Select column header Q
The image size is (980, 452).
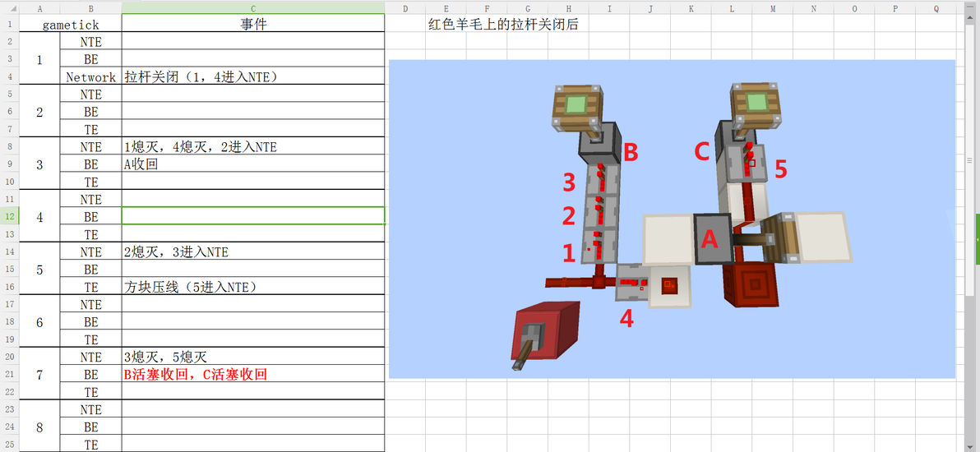pos(936,9)
